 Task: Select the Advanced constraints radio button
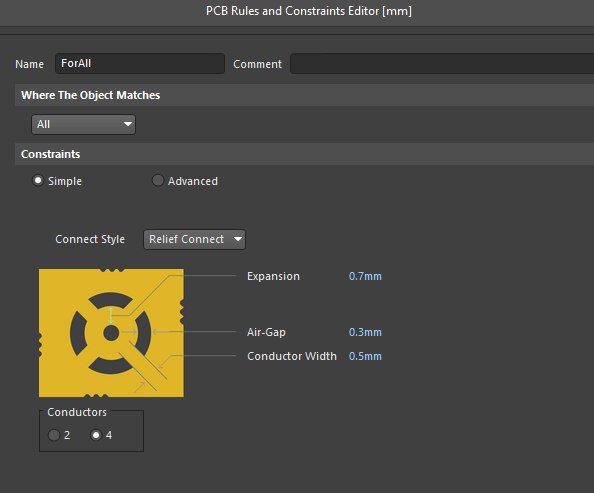[158, 180]
